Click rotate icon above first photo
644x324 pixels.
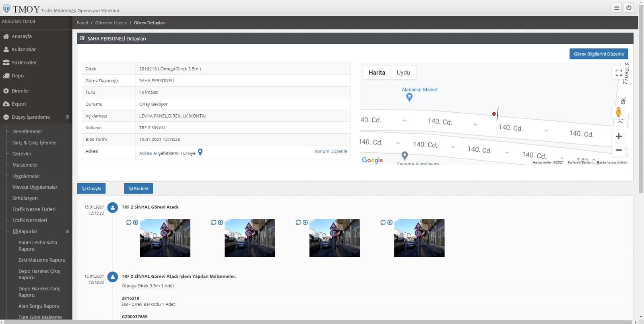pos(129,222)
